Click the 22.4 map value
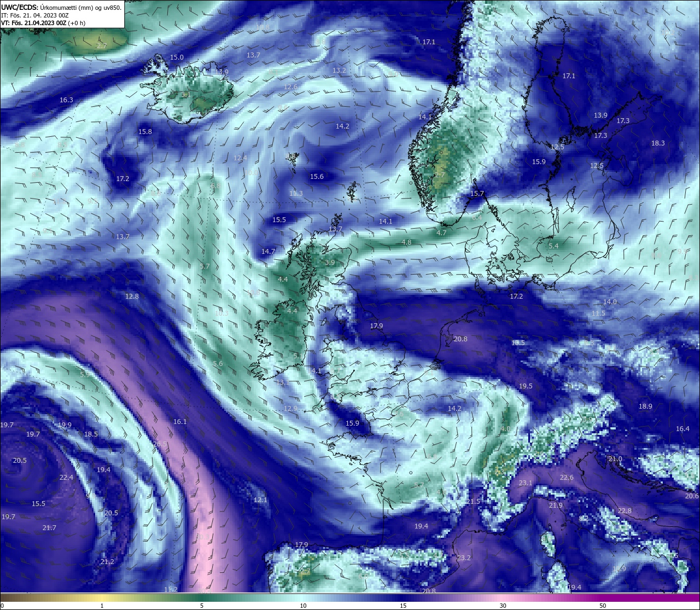 coord(66,478)
